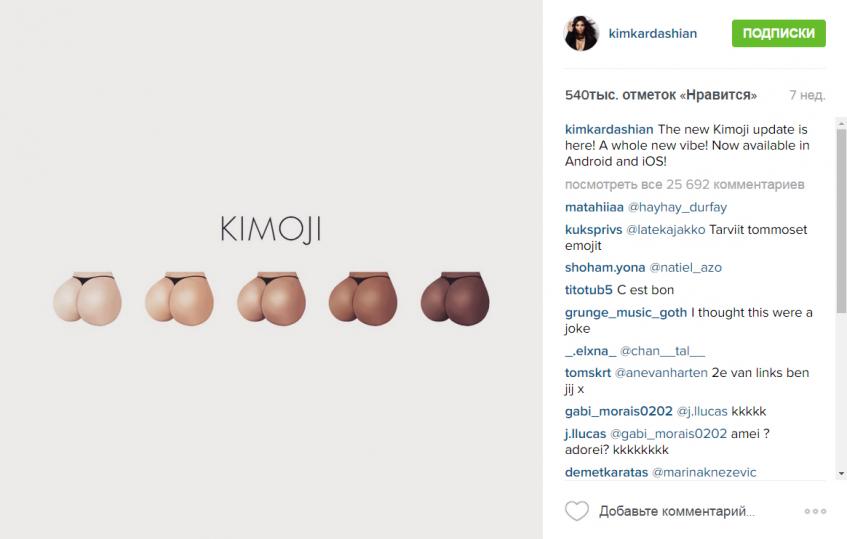Open tomskrt commenter profile
The width and height of the screenshot is (847, 539).
[x=588, y=373]
